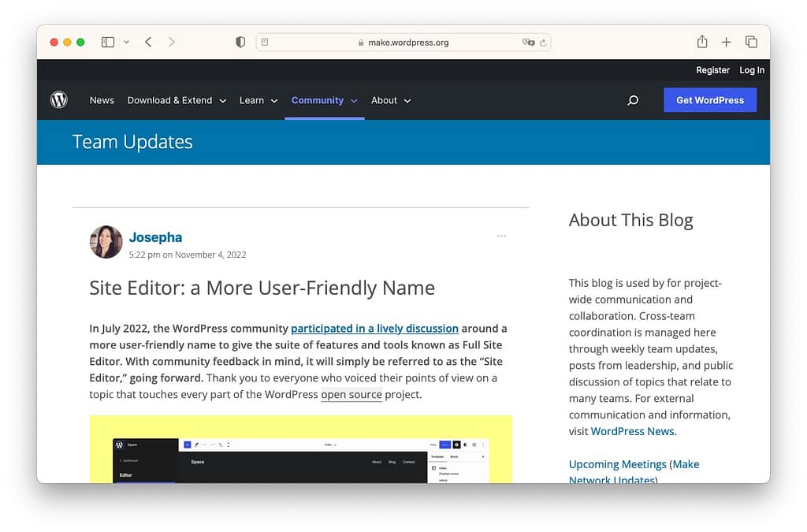
Task: Expand the About dropdown chevron
Action: coord(409,101)
